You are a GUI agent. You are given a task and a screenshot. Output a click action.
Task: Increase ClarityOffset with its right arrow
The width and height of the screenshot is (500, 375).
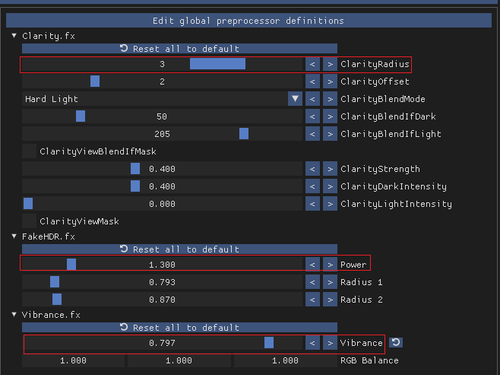(330, 82)
